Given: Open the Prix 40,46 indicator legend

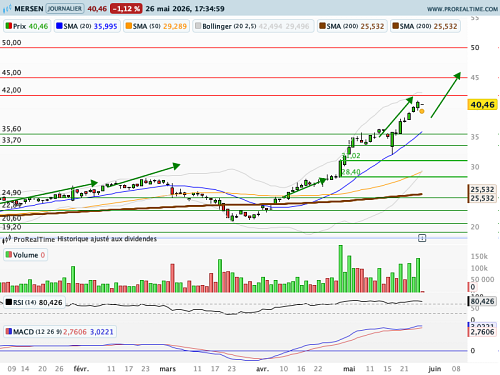Looking at the screenshot, I should (x=27, y=26).
